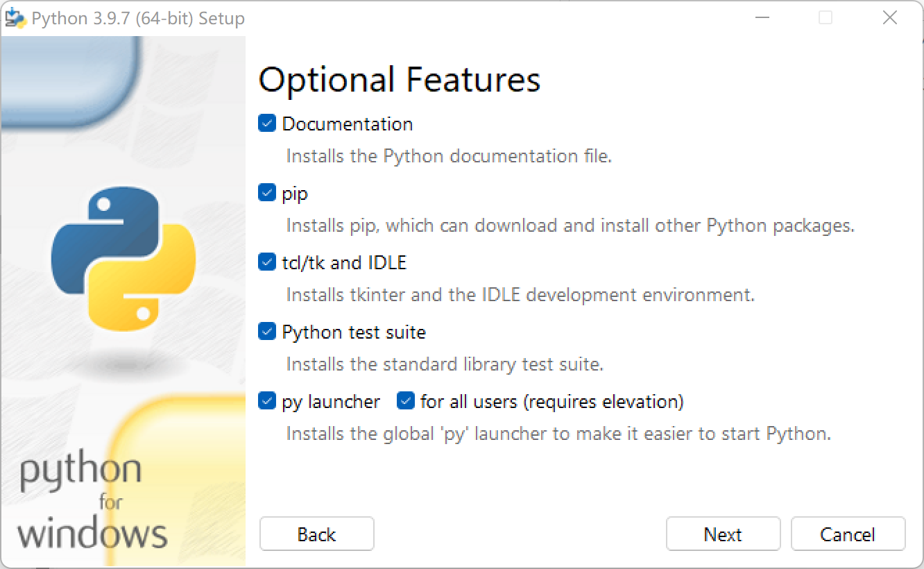
Task: Minimize the setup window
Action: (762, 17)
